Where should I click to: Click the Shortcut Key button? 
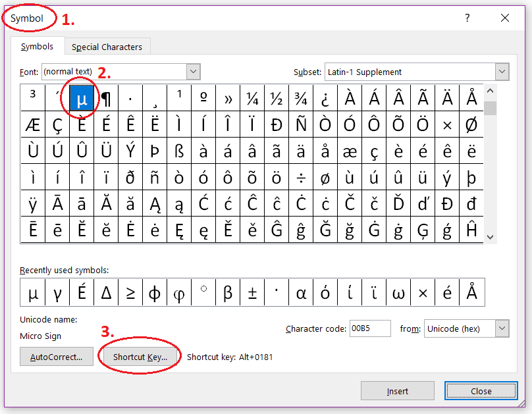139,356
